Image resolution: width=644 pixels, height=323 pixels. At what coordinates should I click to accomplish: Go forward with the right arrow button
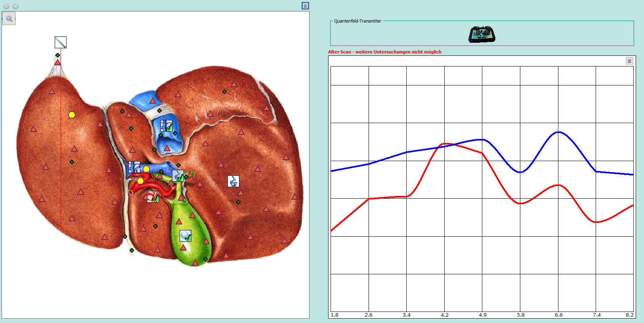pos(15,6)
